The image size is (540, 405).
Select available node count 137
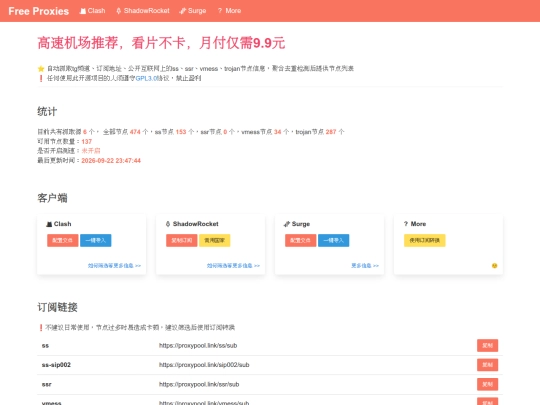[x=86, y=142]
